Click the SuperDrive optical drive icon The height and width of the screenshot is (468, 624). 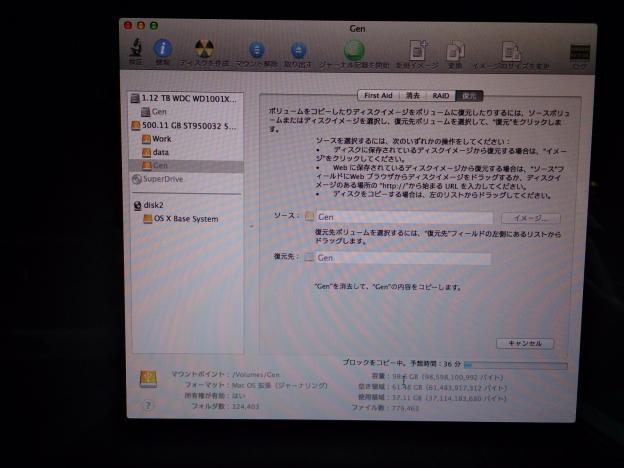coord(137,179)
